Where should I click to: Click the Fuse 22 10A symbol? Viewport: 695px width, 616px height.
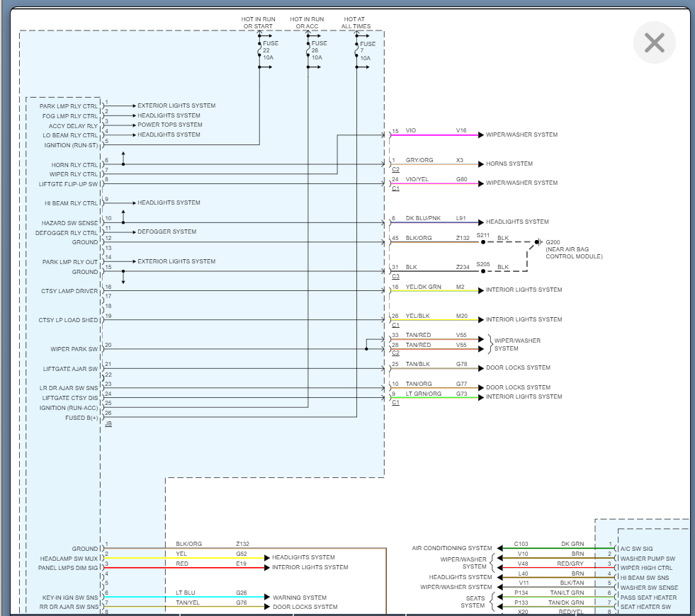[x=260, y=50]
